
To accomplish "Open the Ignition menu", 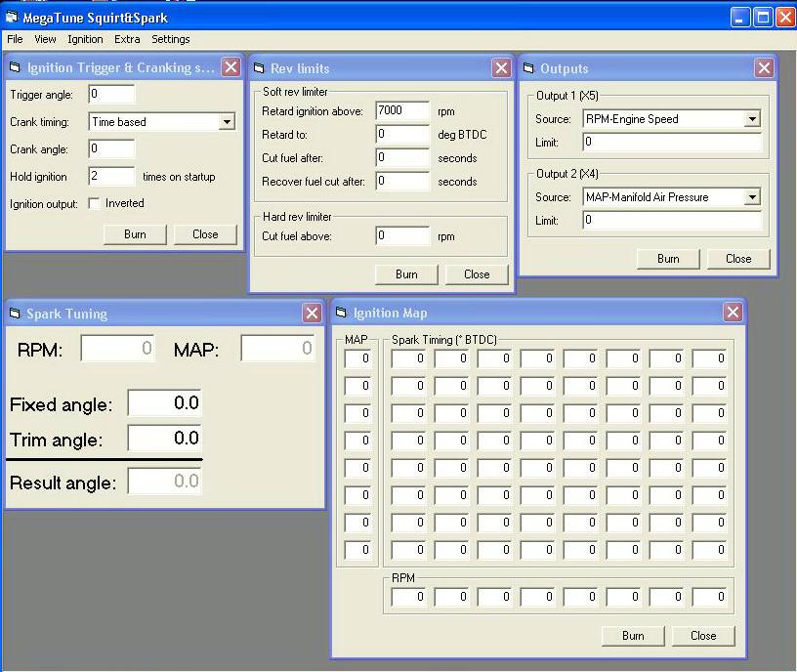I will coord(85,39).
